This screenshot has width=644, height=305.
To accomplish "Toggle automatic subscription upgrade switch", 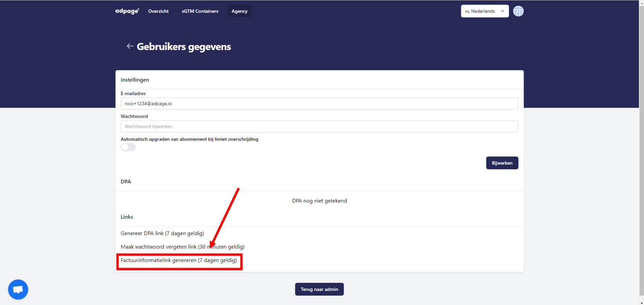I will (x=128, y=147).
